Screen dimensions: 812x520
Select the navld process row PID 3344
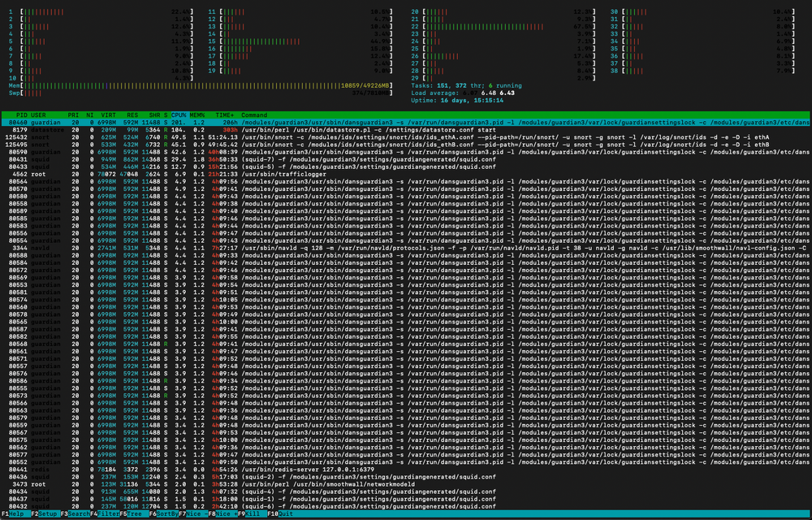pos(405,248)
